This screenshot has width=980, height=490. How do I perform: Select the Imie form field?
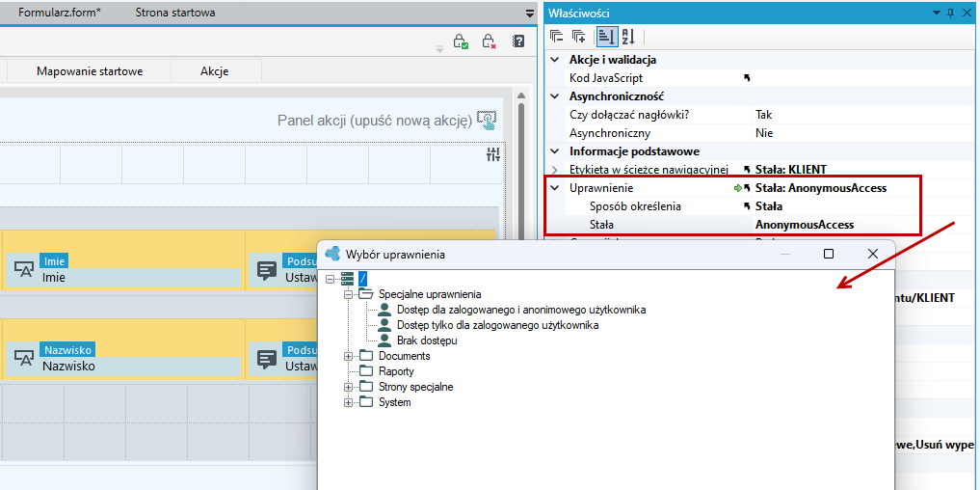click(123, 269)
